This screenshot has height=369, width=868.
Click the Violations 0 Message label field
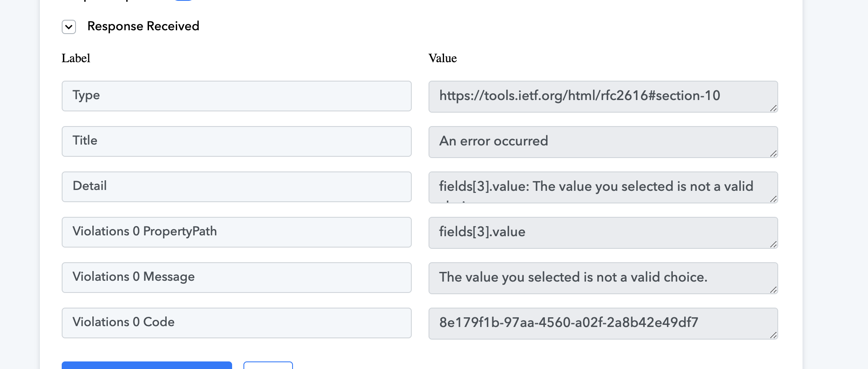pyautogui.click(x=236, y=277)
